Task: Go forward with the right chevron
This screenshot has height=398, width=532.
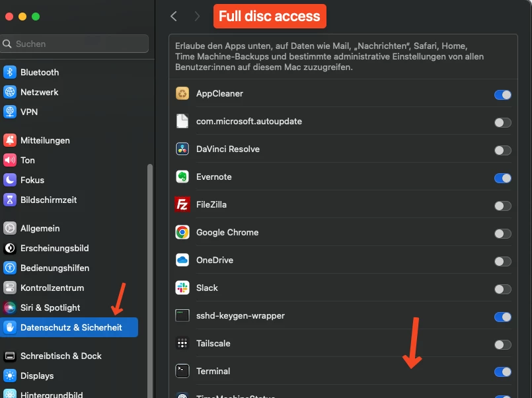Action: click(x=197, y=16)
